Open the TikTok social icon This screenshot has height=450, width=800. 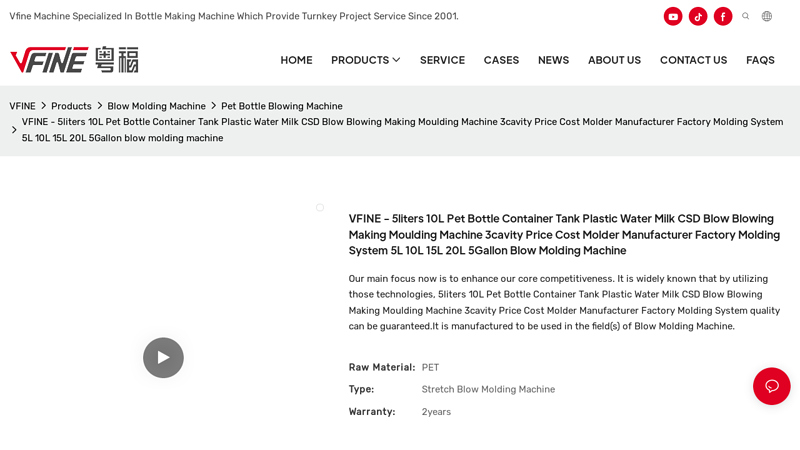point(698,16)
